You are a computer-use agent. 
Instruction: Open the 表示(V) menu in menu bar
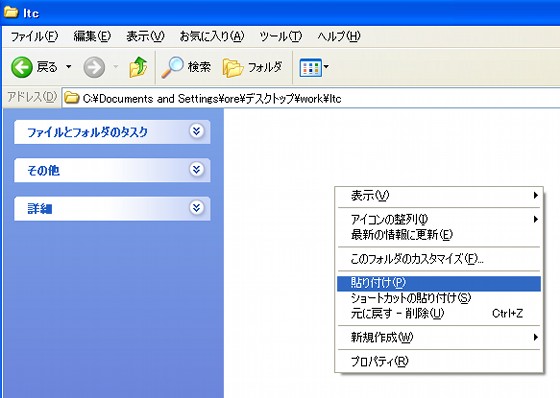tap(145, 36)
